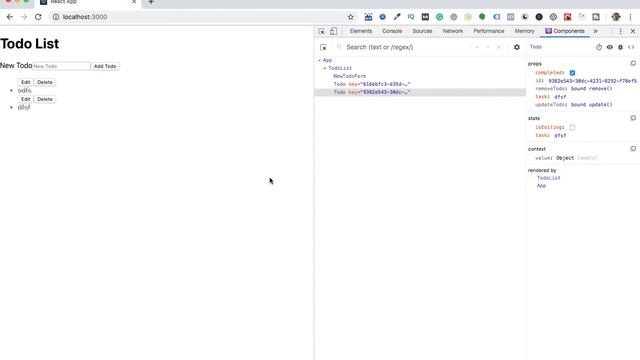
Task: Click the dfsf todo item text
Action: 24,107
